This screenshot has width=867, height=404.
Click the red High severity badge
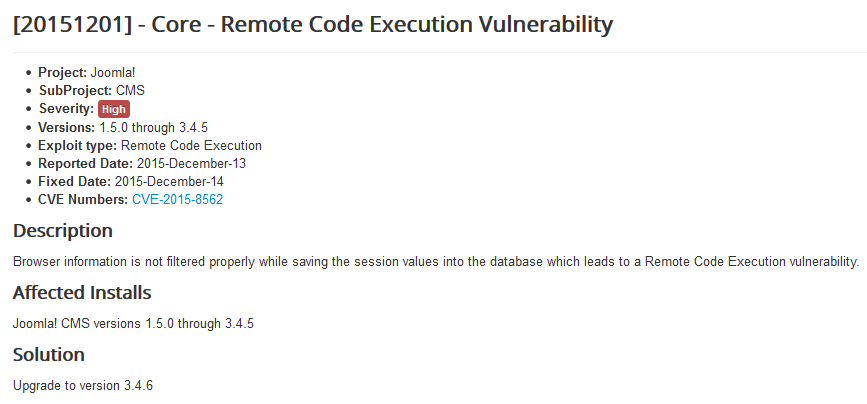click(x=114, y=109)
